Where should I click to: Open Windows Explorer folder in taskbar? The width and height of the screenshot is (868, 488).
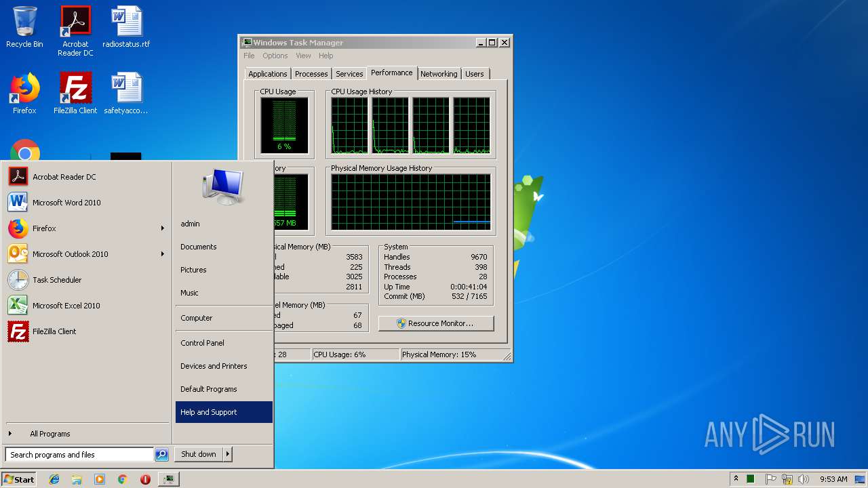click(77, 479)
